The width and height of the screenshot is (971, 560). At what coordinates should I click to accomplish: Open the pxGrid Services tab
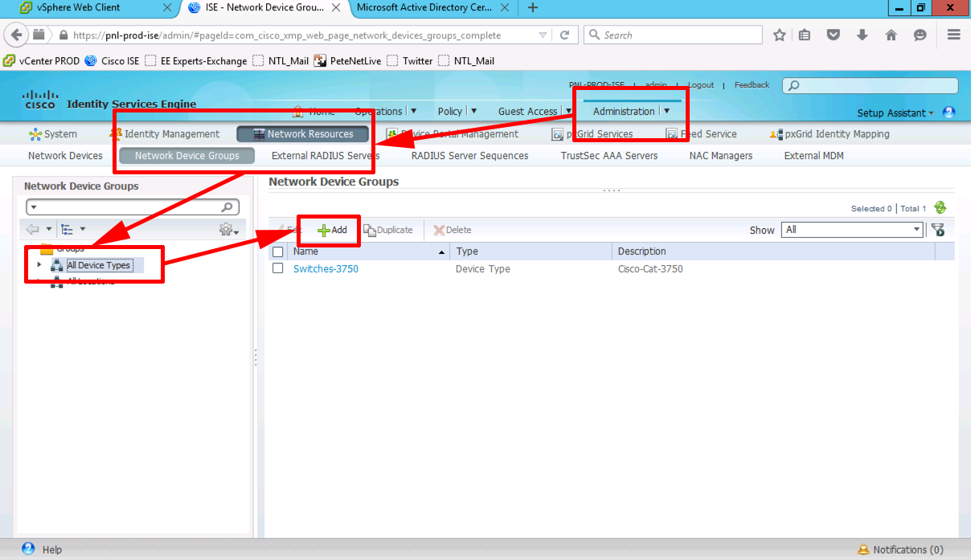point(593,134)
